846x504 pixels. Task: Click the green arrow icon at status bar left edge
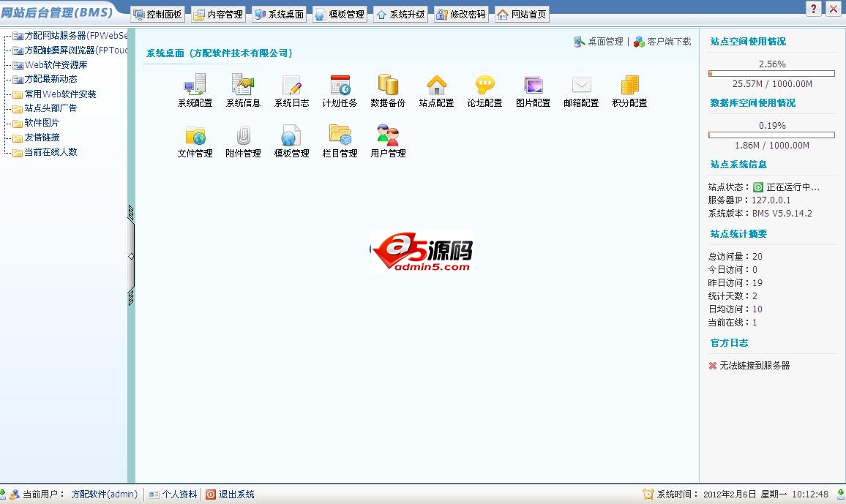point(3,494)
